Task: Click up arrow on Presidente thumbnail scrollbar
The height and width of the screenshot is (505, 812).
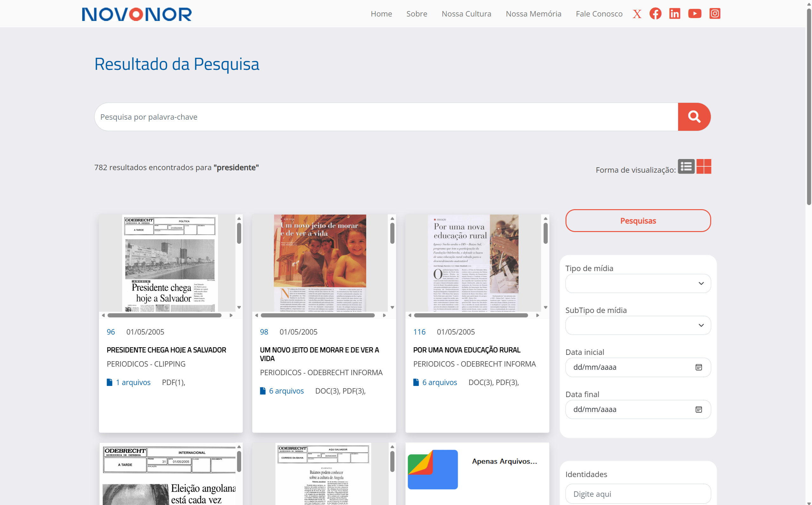Action: click(x=239, y=218)
